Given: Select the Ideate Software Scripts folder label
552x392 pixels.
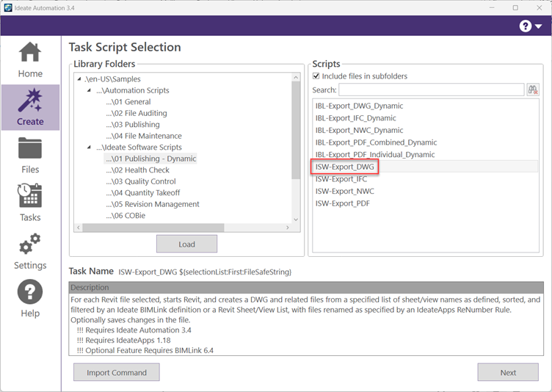Looking at the screenshot, I should click(x=139, y=148).
